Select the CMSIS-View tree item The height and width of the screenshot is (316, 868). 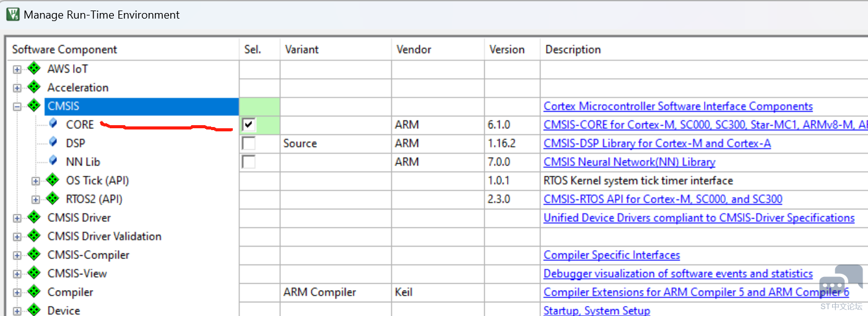tap(77, 273)
